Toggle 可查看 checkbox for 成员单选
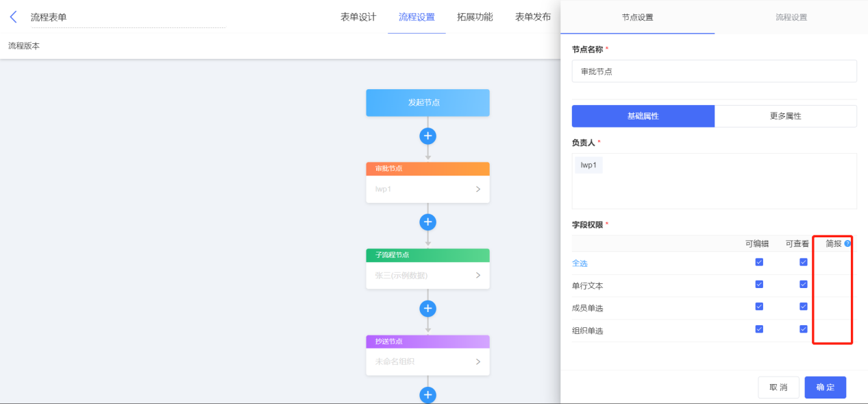Image resolution: width=868 pixels, height=404 pixels. (804, 307)
